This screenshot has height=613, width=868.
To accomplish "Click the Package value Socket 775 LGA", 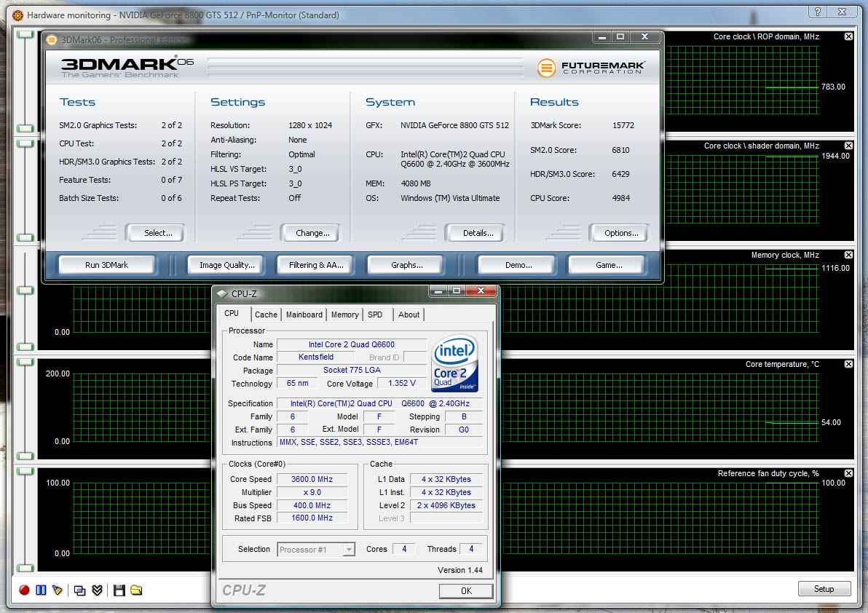I will (x=352, y=370).
